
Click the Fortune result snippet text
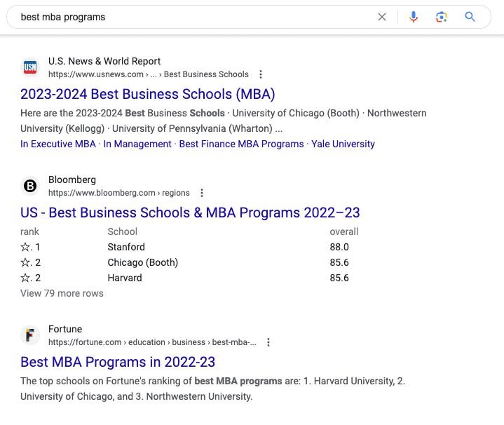click(x=213, y=389)
